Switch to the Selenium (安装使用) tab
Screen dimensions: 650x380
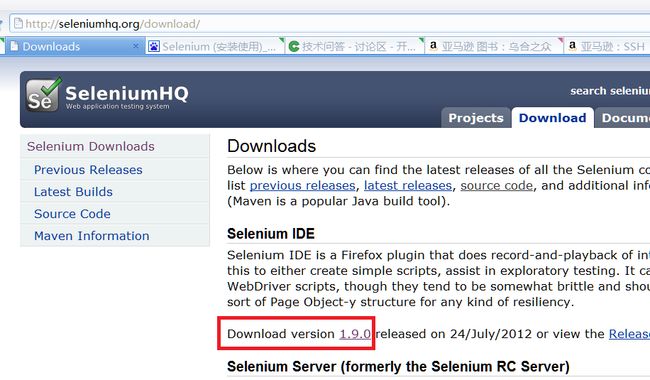click(x=215, y=46)
